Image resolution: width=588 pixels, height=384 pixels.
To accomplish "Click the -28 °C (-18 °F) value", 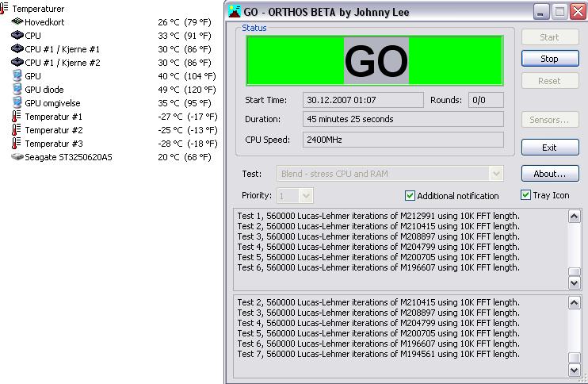I will 188,144.
